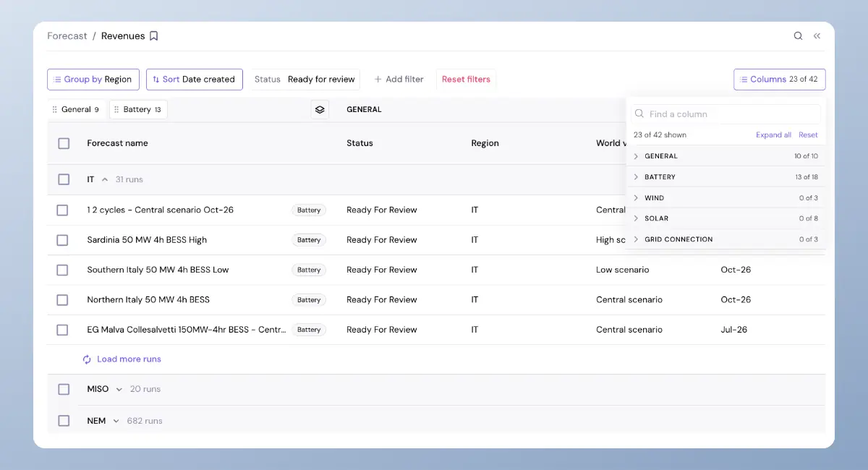Viewport: 868px width, 470px height.
Task: Open 1 2 cycles - Central scenario Oct-26 run
Action: [160, 210]
